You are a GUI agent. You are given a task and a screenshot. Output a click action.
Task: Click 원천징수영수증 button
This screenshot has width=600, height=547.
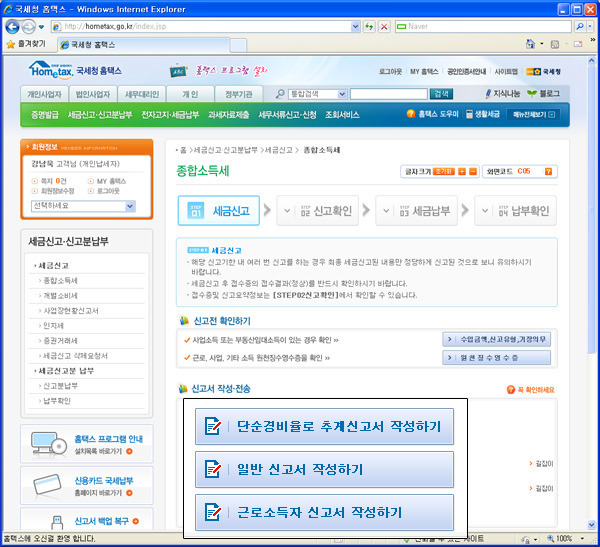[496, 358]
